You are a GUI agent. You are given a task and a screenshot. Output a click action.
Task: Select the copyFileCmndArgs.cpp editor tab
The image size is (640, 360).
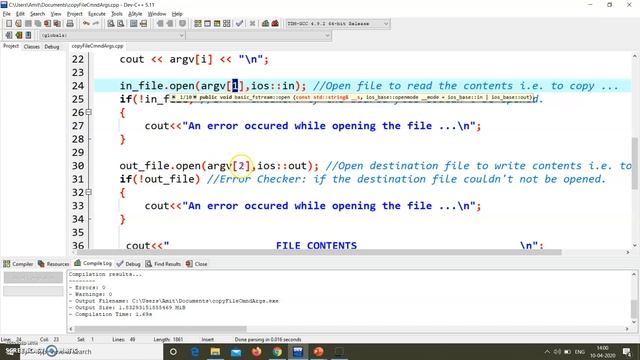click(97, 46)
